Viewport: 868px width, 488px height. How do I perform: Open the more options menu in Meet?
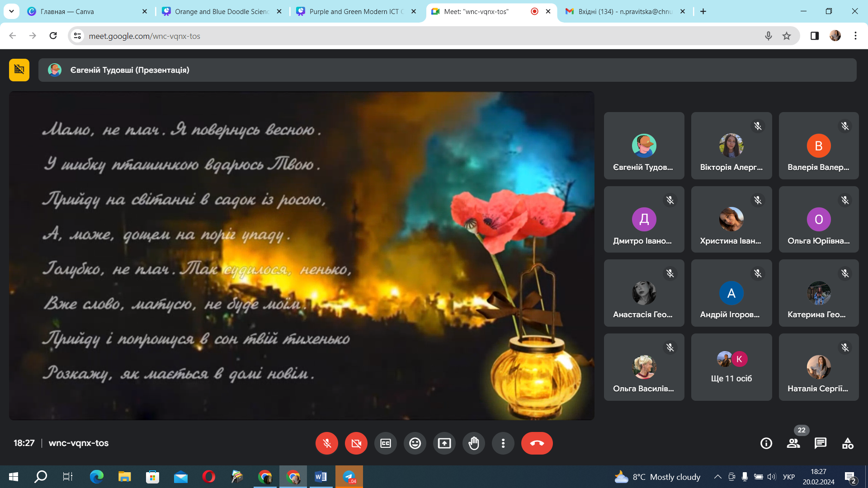[x=503, y=443]
